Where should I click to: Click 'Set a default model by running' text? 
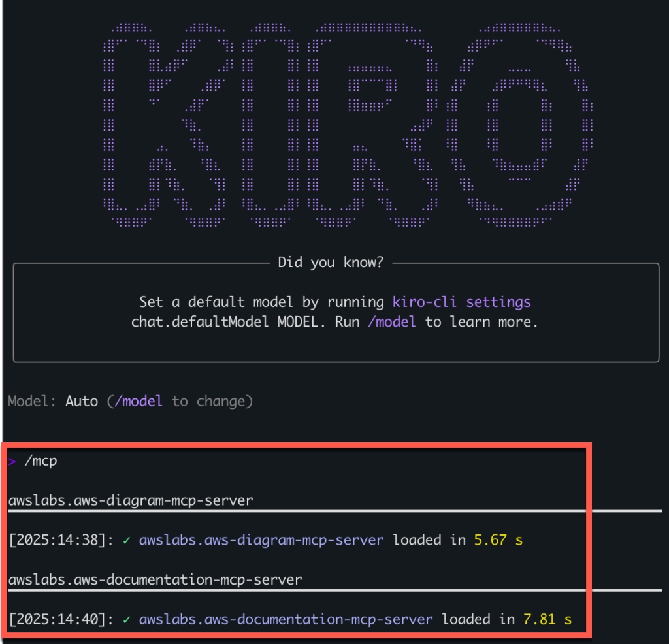[261, 302]
